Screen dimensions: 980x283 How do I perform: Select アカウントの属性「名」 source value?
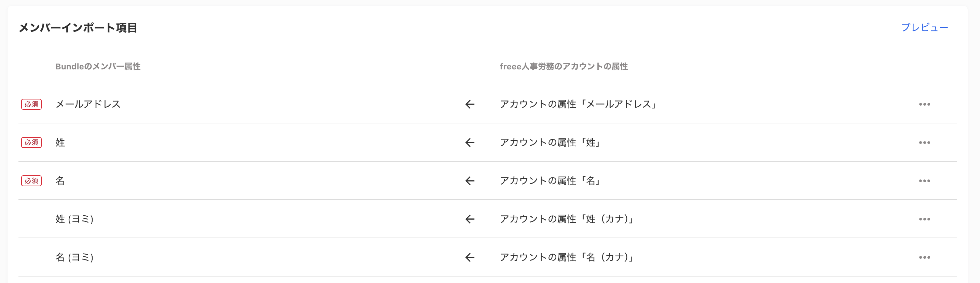pyautogui.click(x=550, y=181)
